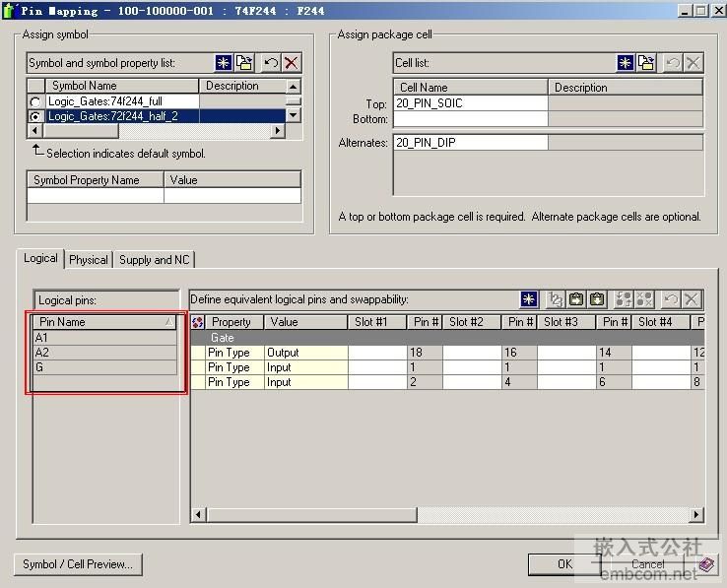
Task: Select the Logic_Gates:74f244_full radio button
Action: (36, 101)
